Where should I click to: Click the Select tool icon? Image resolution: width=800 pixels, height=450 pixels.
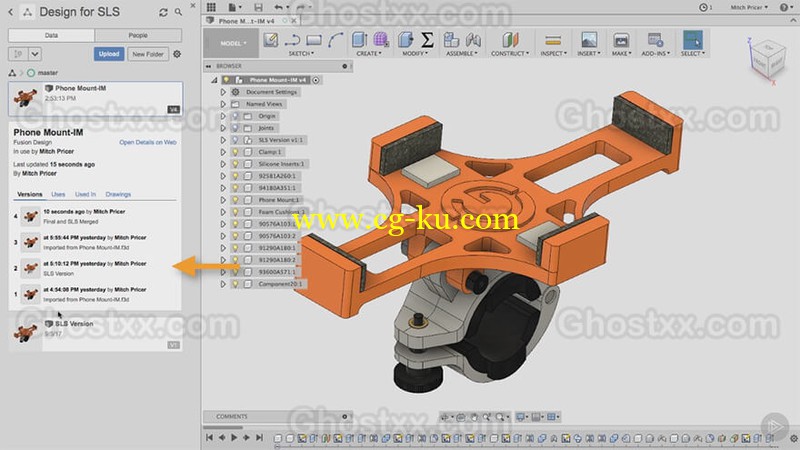692,40
